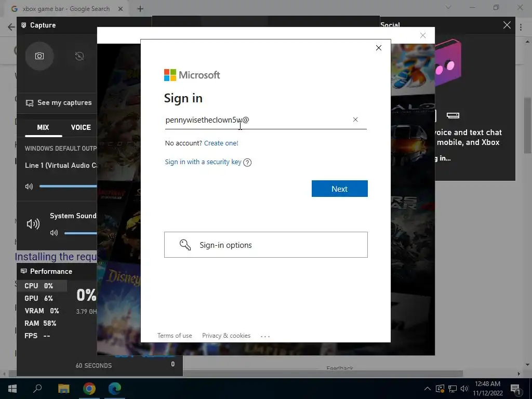Click the security update tray icon
The image size is (532, 399).
coord(440,389)
